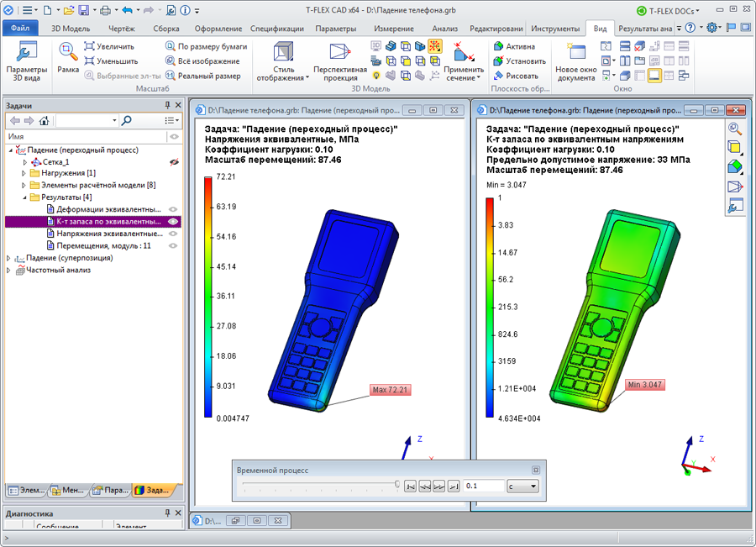Click the magnifier icon in right view toolbar
The image size is (756, 547).
734,129
